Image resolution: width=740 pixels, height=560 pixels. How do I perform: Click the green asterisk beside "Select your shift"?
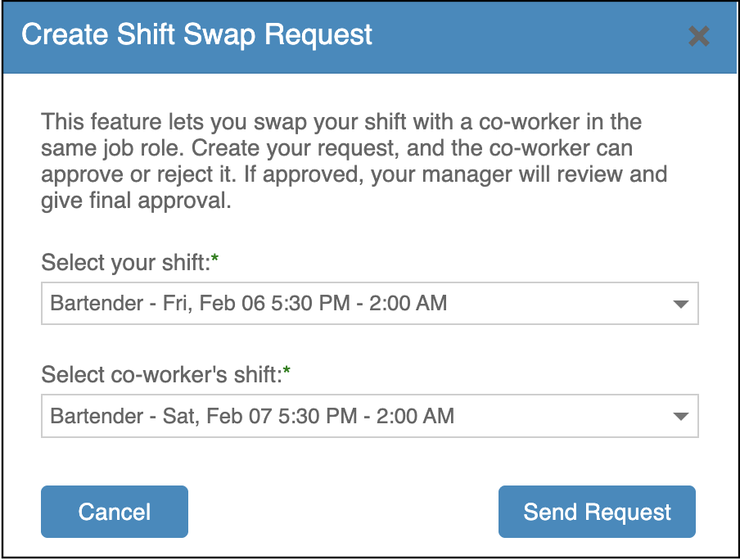pyautogui.click(x=215, y=260)
